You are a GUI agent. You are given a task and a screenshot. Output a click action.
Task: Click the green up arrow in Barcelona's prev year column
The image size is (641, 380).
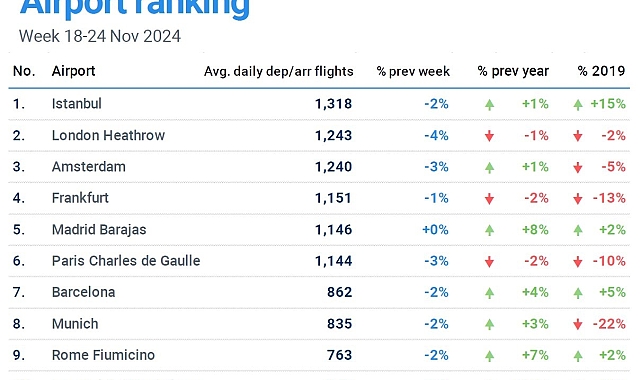(489, 293)
